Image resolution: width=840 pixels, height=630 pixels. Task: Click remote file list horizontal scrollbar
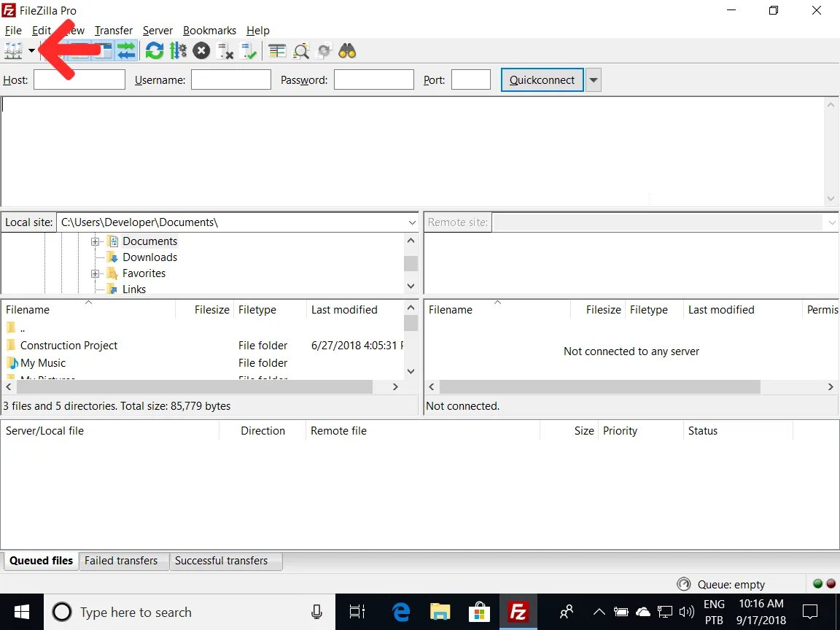[599, 386]
